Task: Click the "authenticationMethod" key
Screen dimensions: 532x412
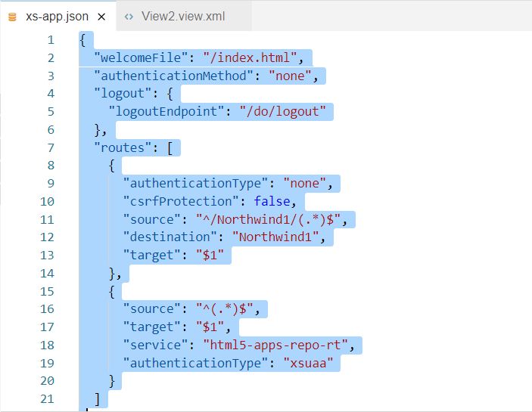Action: point(174,76)
